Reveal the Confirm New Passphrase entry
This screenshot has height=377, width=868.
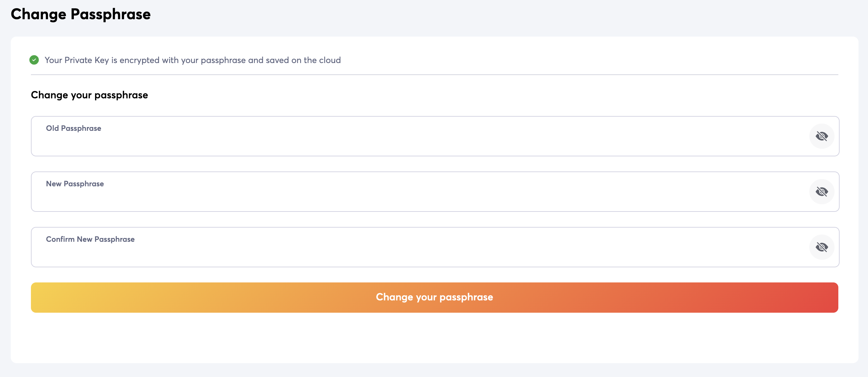click(x=822, y=247)
